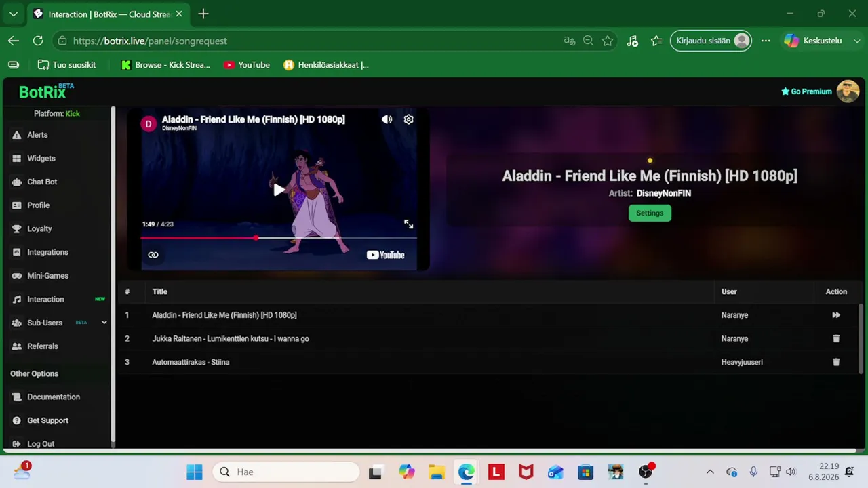Open the Referrals page

[42, 346]
